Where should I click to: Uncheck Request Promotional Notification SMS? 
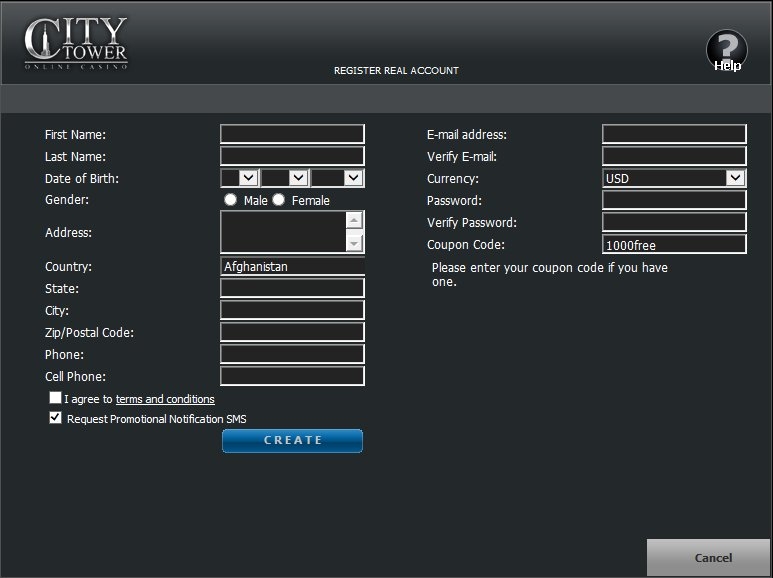(55, 419)
